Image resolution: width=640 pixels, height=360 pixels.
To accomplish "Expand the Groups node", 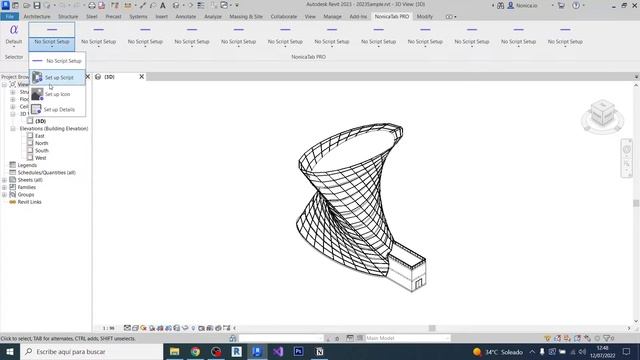I will 4,194.
